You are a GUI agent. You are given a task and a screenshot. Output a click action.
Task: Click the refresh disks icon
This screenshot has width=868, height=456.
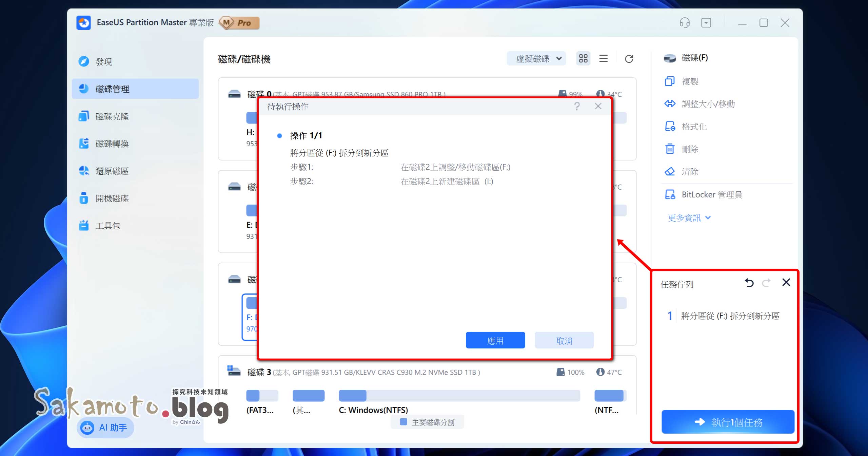(x=629, y=58)
